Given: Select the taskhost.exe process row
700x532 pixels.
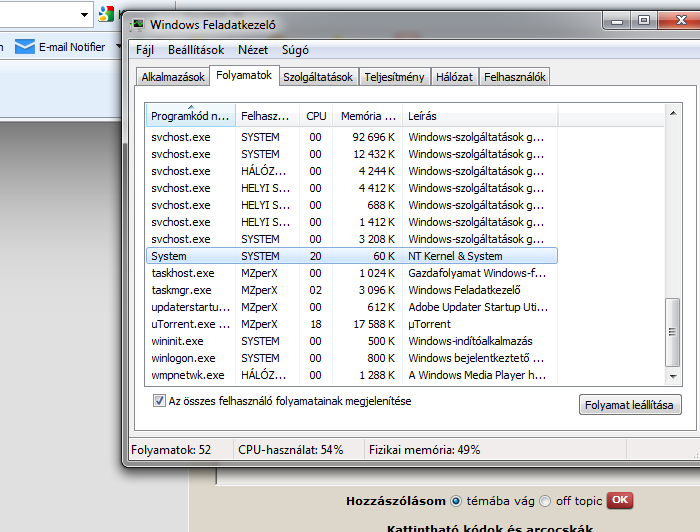Looking at the screenshot, I should (x=352, y=273).
